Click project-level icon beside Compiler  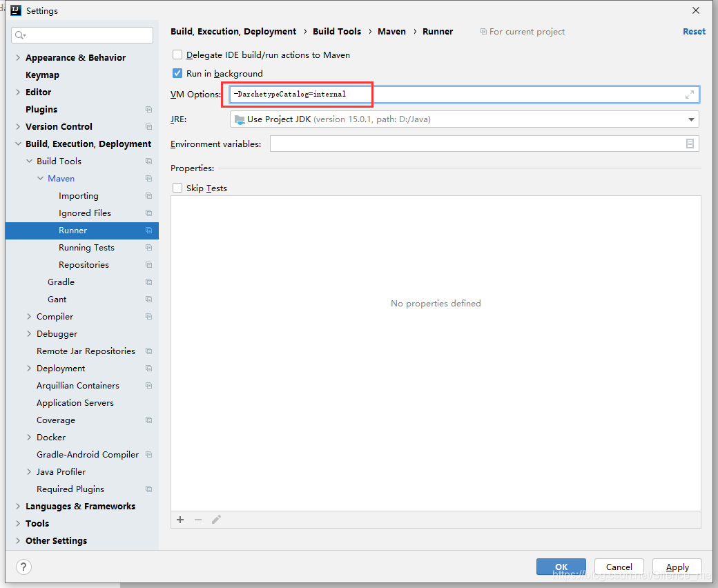point(149,317)
